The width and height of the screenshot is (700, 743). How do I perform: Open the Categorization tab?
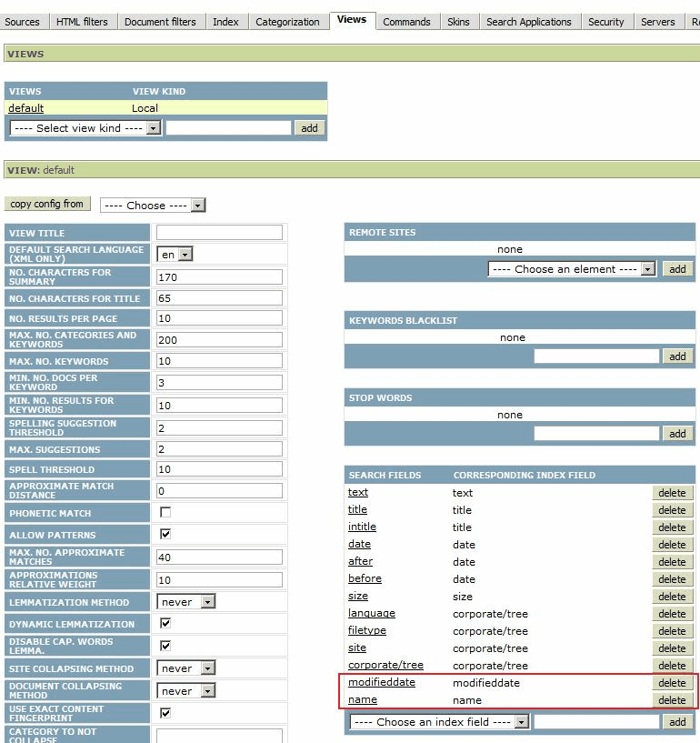pos(287,22)
